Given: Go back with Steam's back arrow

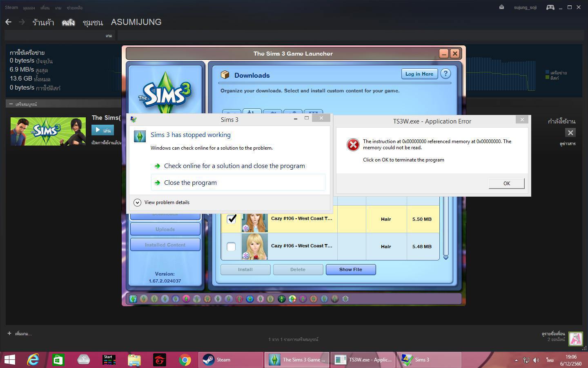Looking at the screenshot, I should (x=9, y=22).
